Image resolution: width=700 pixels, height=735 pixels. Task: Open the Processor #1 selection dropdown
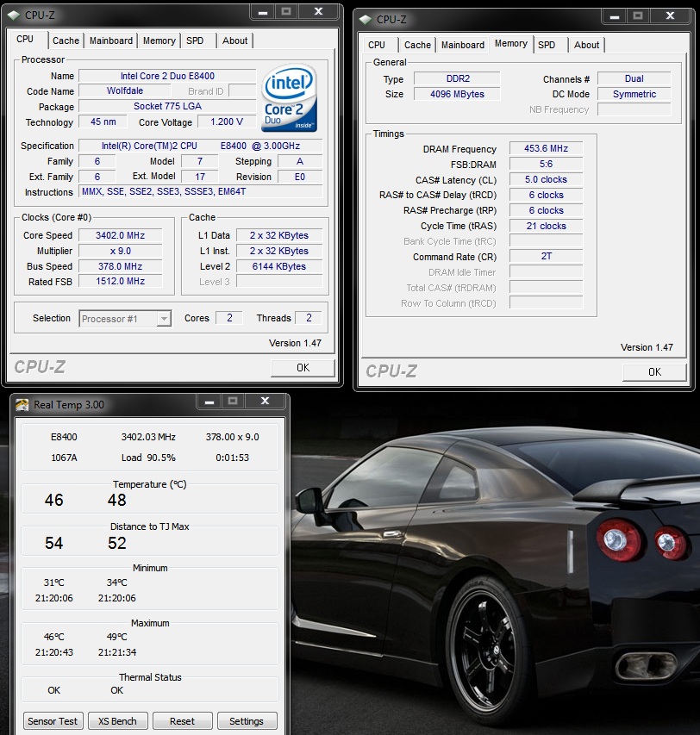pos(164,319)
